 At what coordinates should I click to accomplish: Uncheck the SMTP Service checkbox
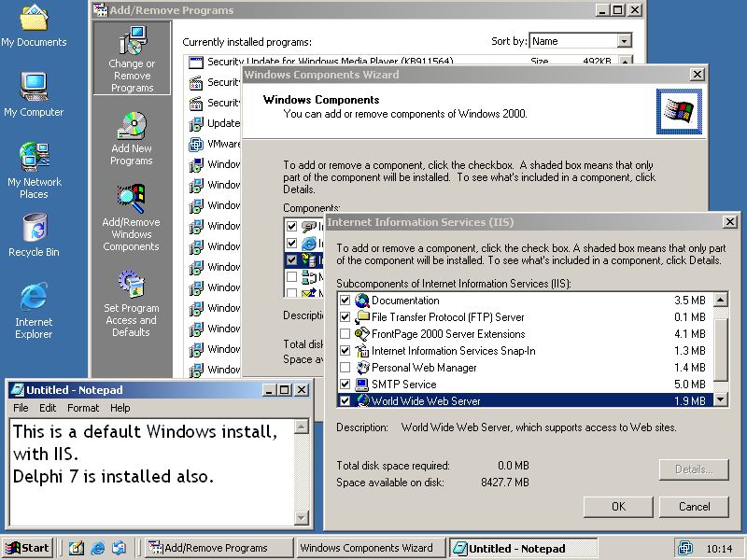click(345, 385)
